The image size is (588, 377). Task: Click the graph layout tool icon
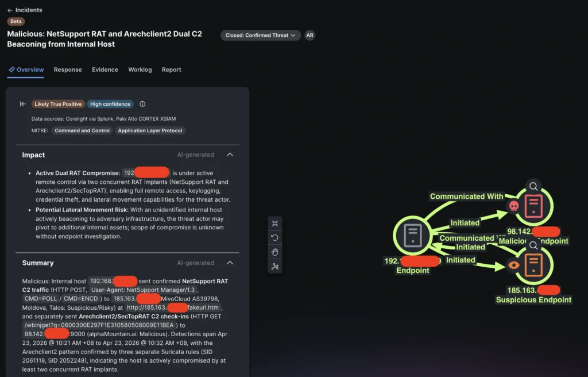coord(275,266)
